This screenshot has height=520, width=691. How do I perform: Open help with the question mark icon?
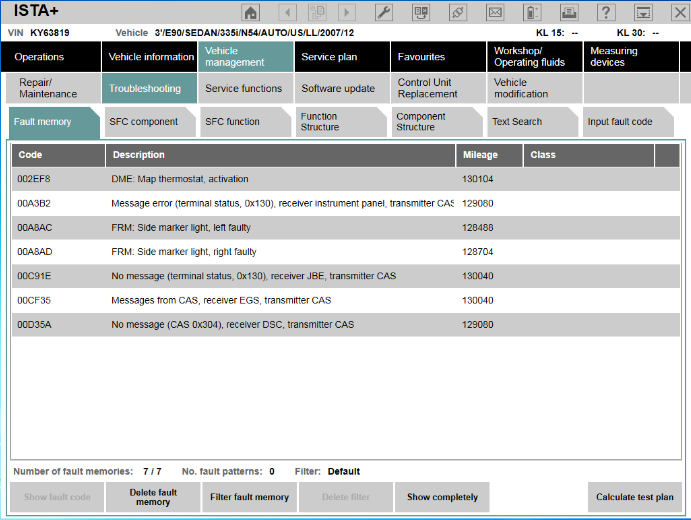tap(606, 12)
